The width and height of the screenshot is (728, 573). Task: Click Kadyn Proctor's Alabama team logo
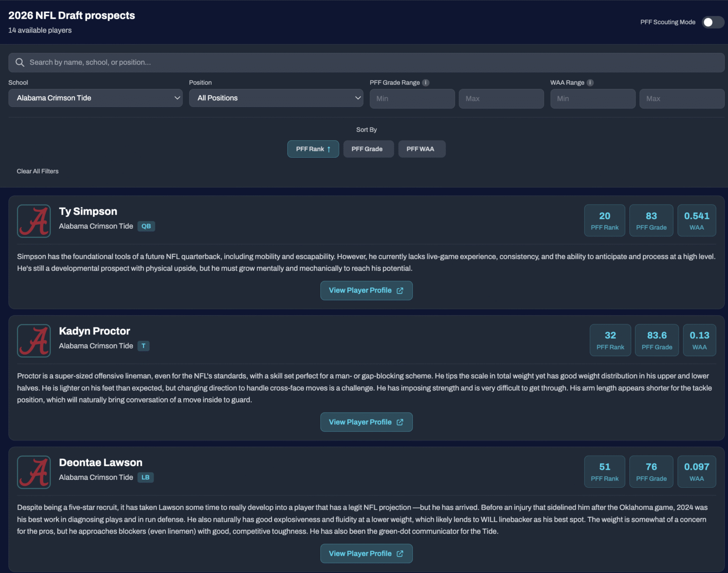click(x=34, y=340)
